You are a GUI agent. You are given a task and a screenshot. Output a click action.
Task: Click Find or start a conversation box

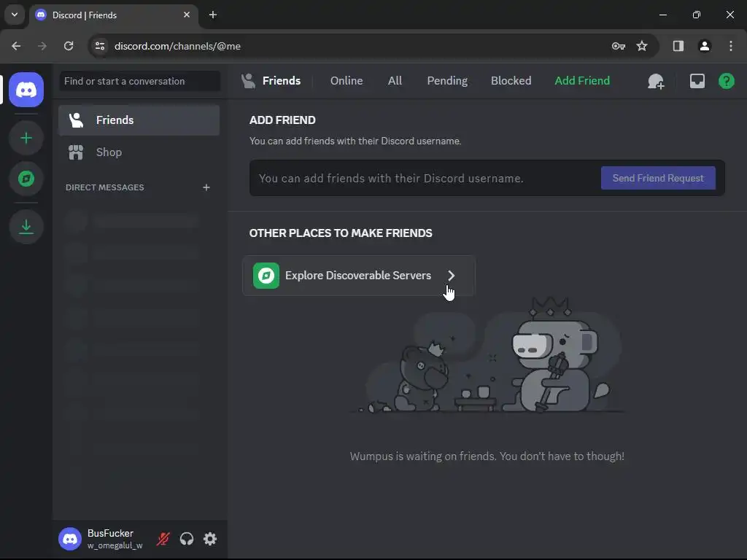139,81
